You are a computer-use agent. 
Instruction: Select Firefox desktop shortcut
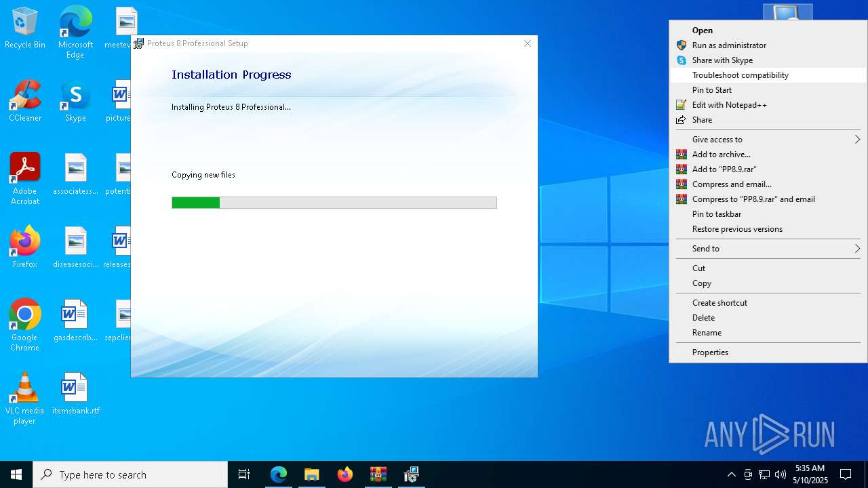pyautogui.click(x=25, y=247)
